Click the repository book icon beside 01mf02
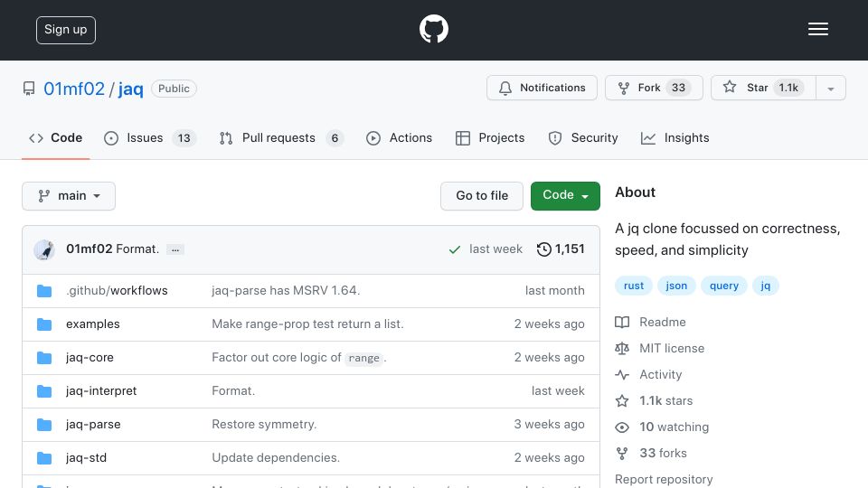868x488 pixels. click(29, 89)
